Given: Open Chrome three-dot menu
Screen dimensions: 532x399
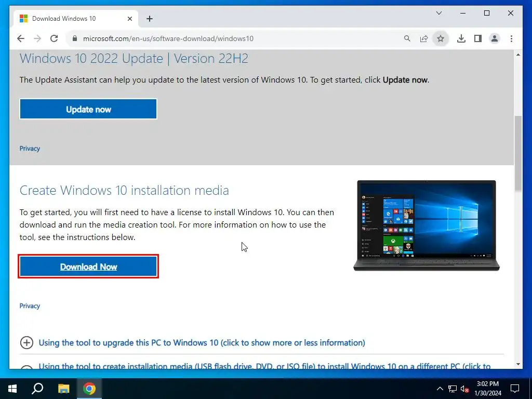Looking at the screenshot, I should click(x=511, y=38).
